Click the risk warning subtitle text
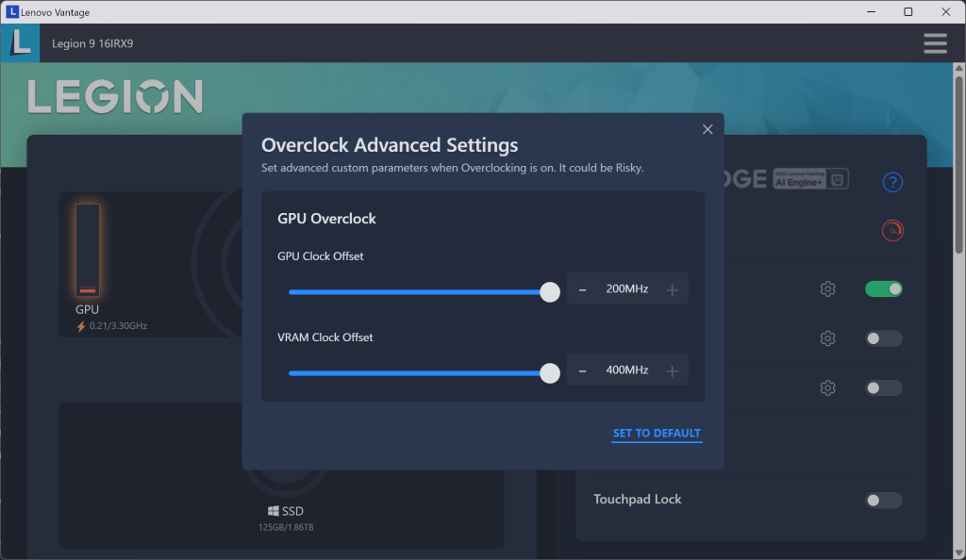Screen dimensions: 966x560 pyautogui.click(x=452, y=168)
